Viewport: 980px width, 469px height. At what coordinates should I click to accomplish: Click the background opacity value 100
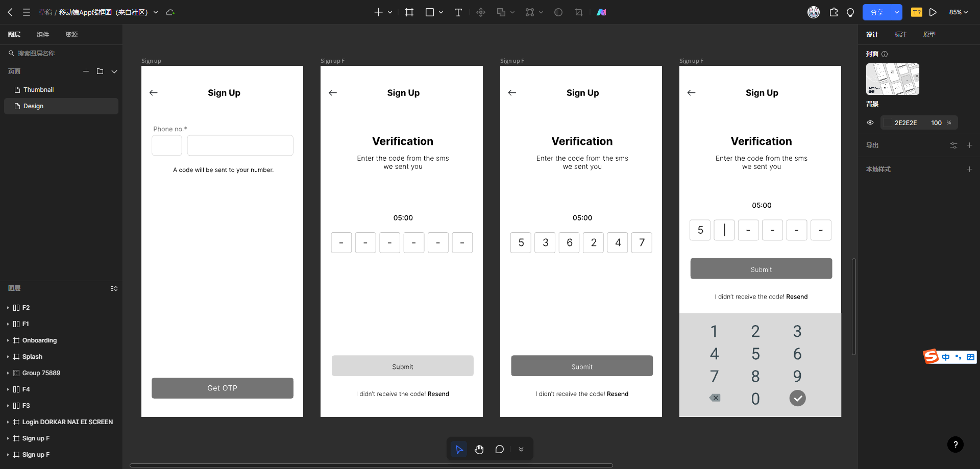click(x=936, y=123)
